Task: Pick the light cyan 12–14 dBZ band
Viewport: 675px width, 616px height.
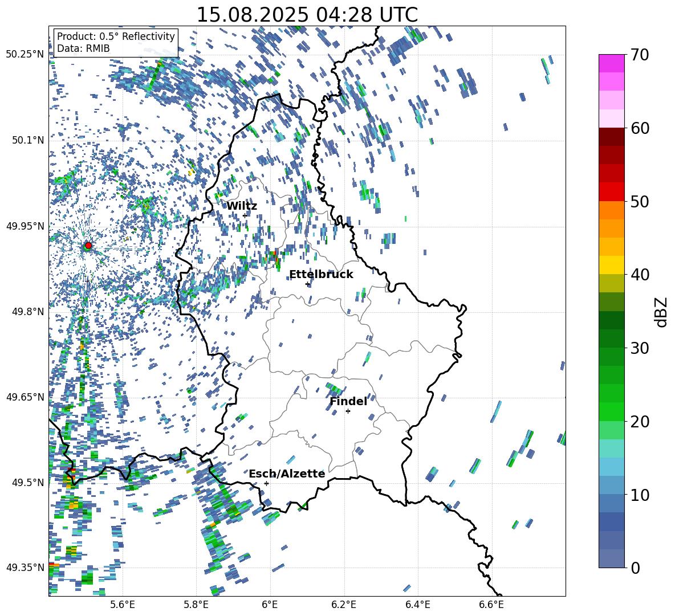Action: (612, 467)
